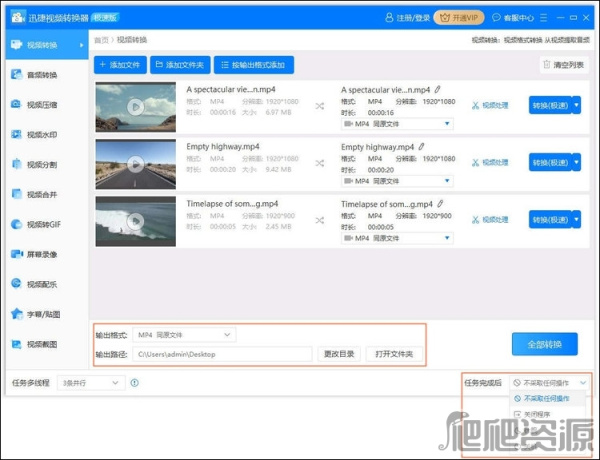Click the app logo icon in title bar
The width and height of the screenshot is (600, 460).
click(x=18, y=17)
